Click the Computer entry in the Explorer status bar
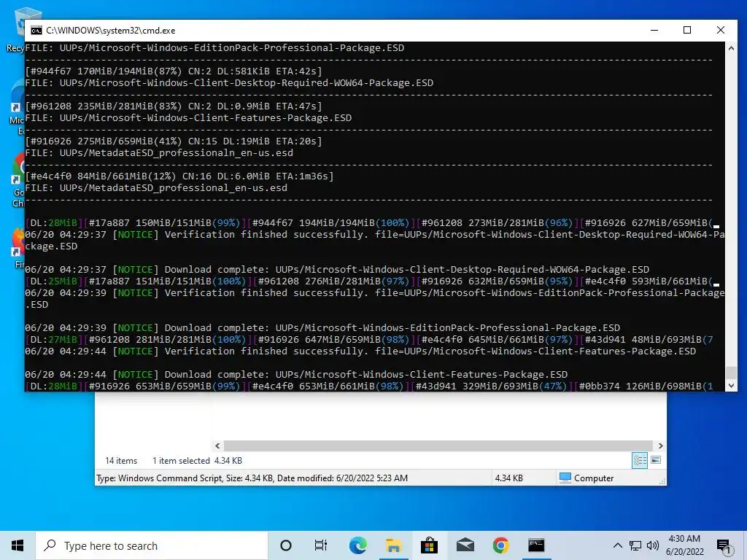The image size is (747, 560). point(587,478)
